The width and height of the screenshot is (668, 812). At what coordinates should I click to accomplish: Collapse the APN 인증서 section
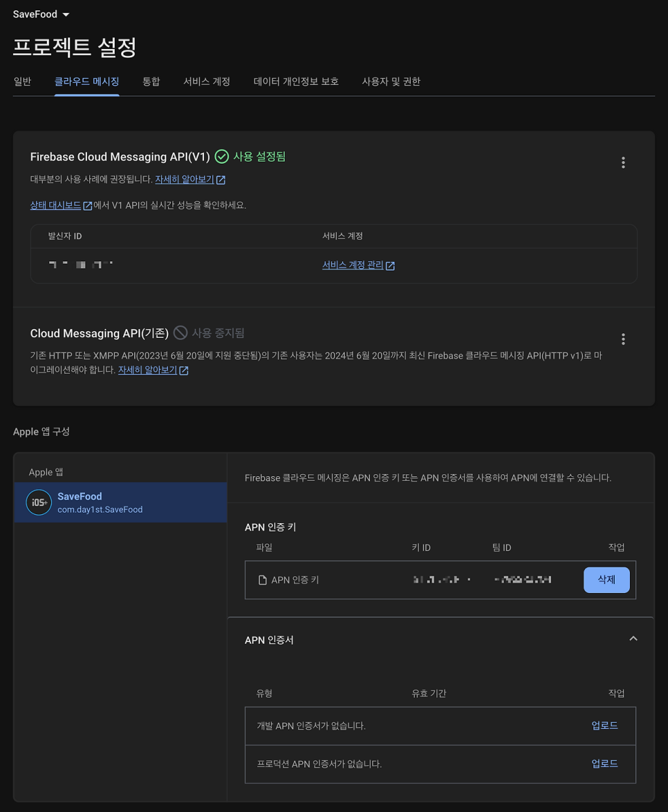(633, 639)
